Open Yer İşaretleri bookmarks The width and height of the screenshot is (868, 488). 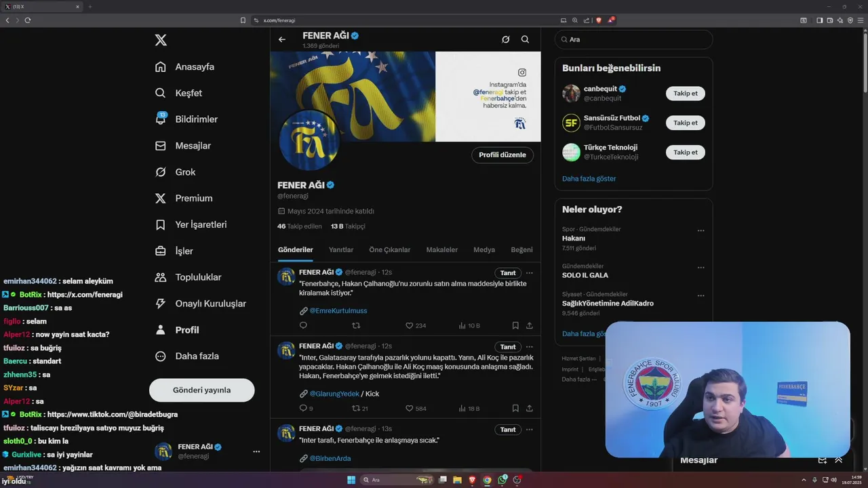191,224
